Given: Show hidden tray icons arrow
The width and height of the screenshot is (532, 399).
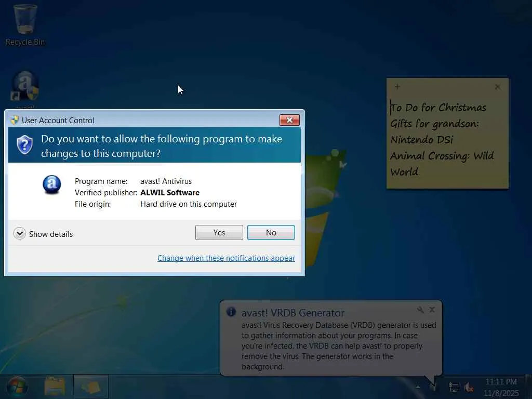Looking at the screenshot, I should tap(418, 387).
